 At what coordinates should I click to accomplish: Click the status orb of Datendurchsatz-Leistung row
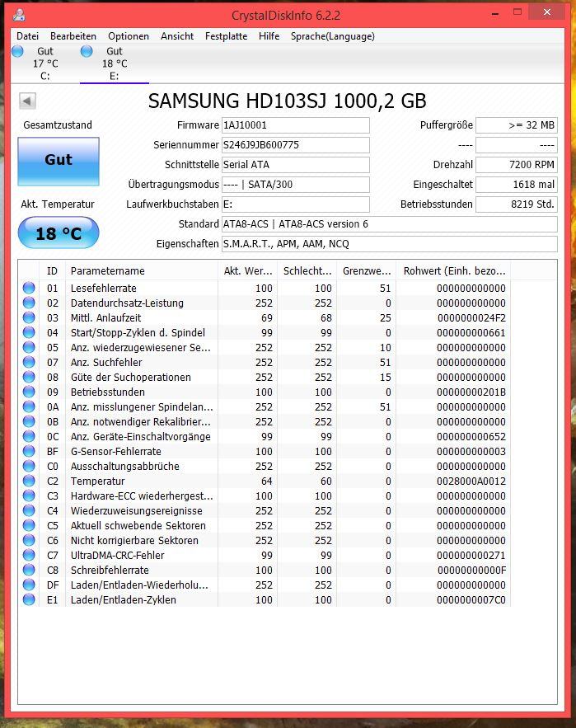pos(29,303)
